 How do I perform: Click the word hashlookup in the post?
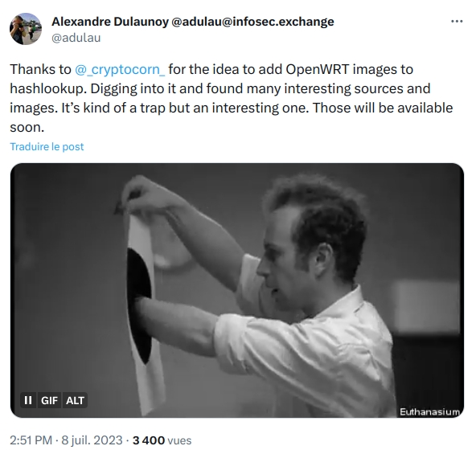pyautogui.click(x=48, y=89)
